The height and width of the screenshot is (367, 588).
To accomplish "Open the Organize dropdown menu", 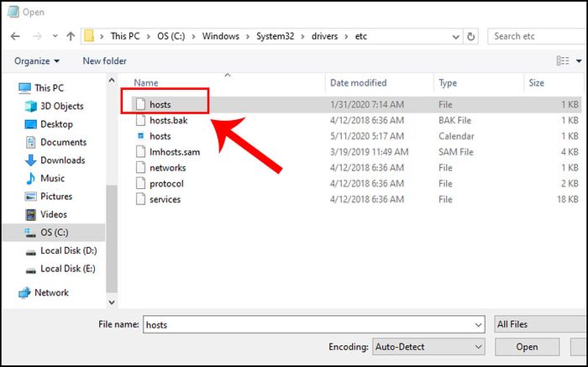I will click(37, 61).
